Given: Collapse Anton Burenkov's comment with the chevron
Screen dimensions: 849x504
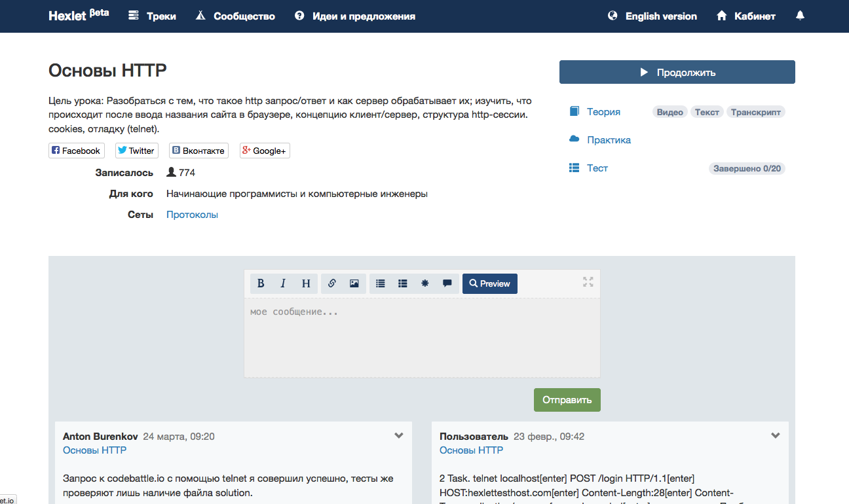Looking at the screenshot, I should coord(398,435).
